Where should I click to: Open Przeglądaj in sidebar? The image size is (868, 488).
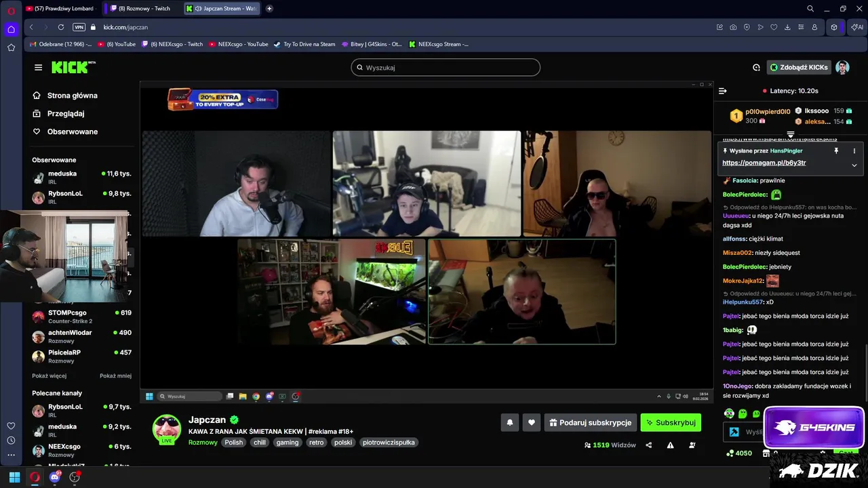(x=58, y=114)
